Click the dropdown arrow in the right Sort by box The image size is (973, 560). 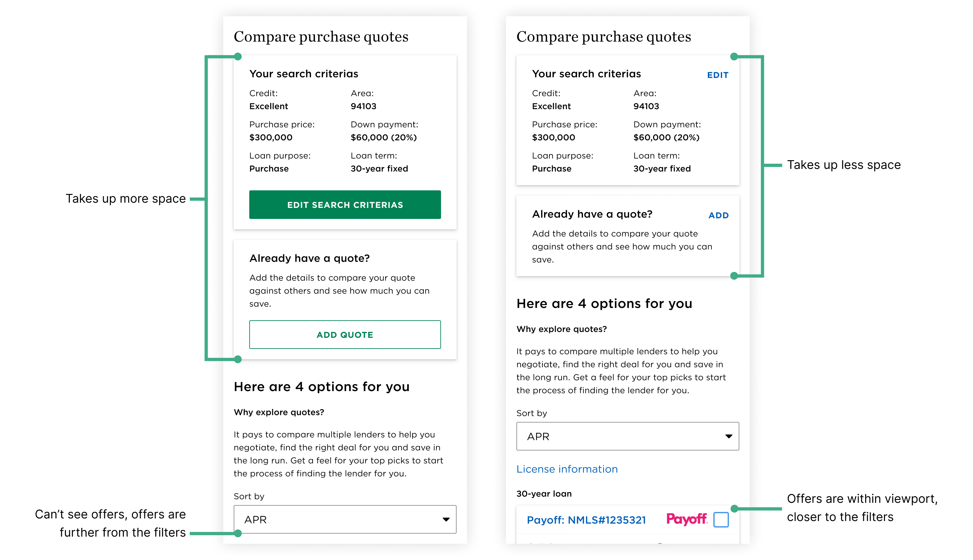coord(728,436)
